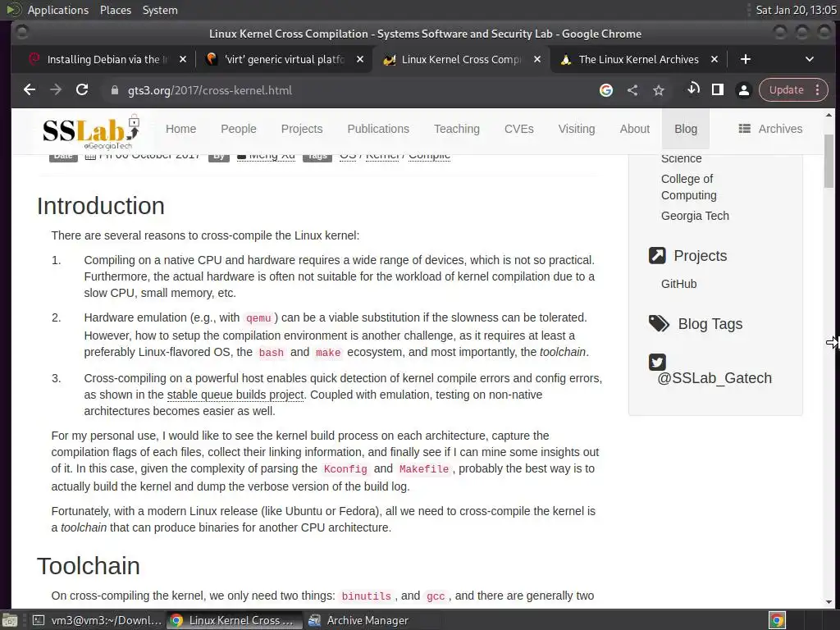Close the 'Installing Debian' tab
This screenshot has width=840, height=630.
[183, 59]
